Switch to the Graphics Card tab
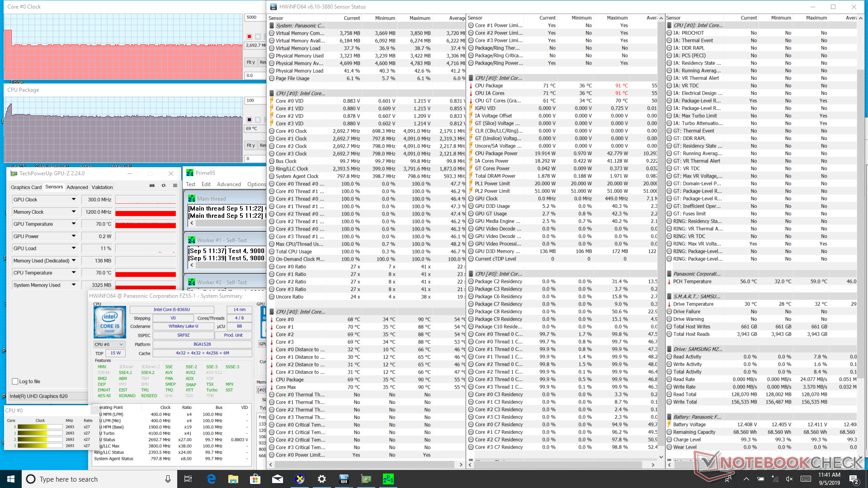This screenshot has height=488, width=868. (x=26, y=187)
